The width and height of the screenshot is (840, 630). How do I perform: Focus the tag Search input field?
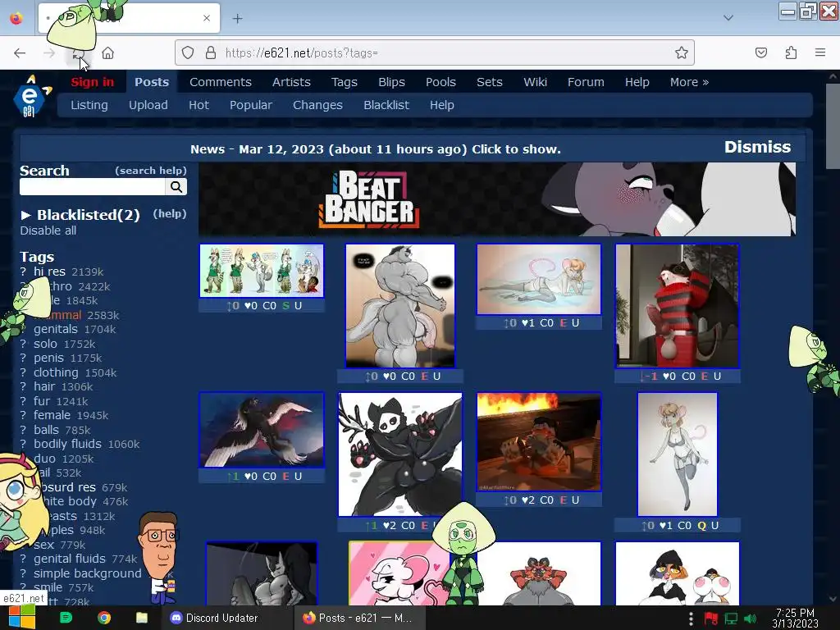(92, 186)
